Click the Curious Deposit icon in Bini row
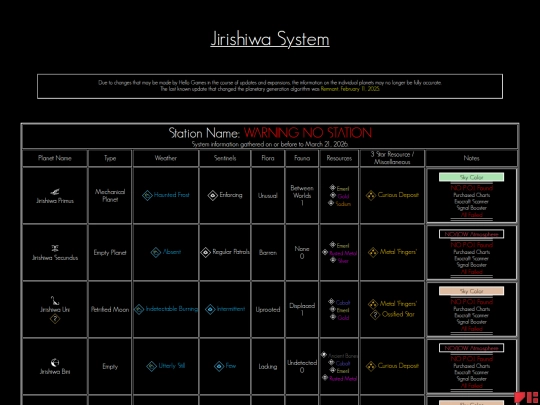 tap(371, 366)
